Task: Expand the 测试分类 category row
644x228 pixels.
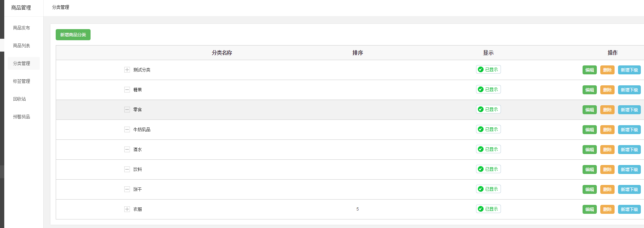Action: (127, 70)
